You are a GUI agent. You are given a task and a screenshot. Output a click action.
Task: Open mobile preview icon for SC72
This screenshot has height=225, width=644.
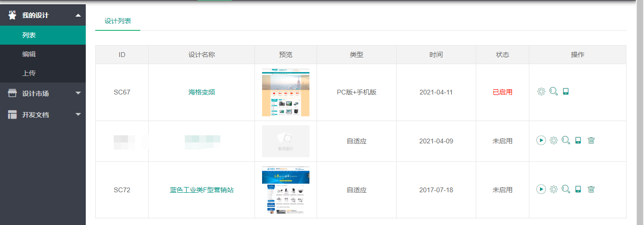point(578,189)
